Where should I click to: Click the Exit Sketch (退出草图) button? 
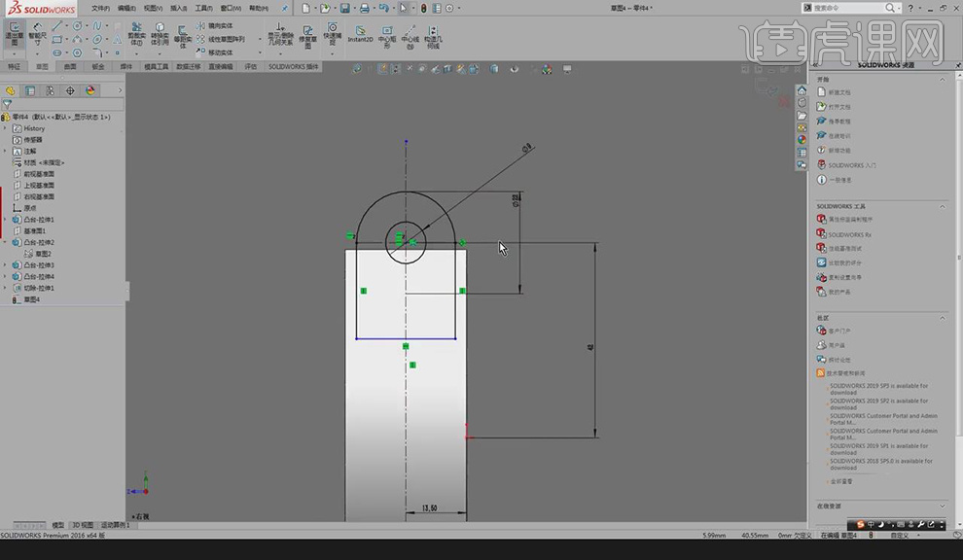tap(14, 33)
